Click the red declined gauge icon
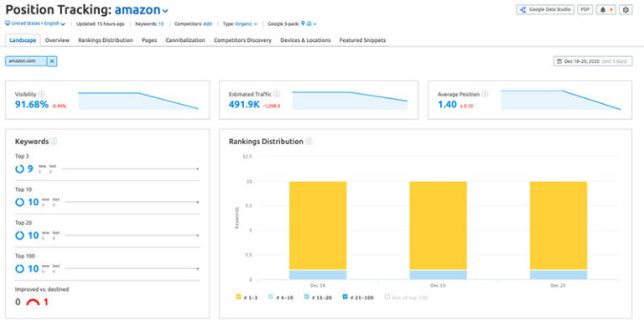 pyautogui.click(x=33, y=303)
